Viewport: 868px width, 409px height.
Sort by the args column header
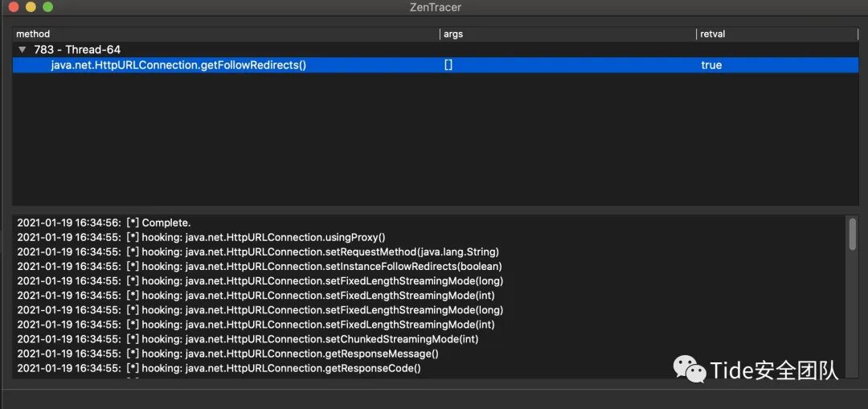point(568,34)
